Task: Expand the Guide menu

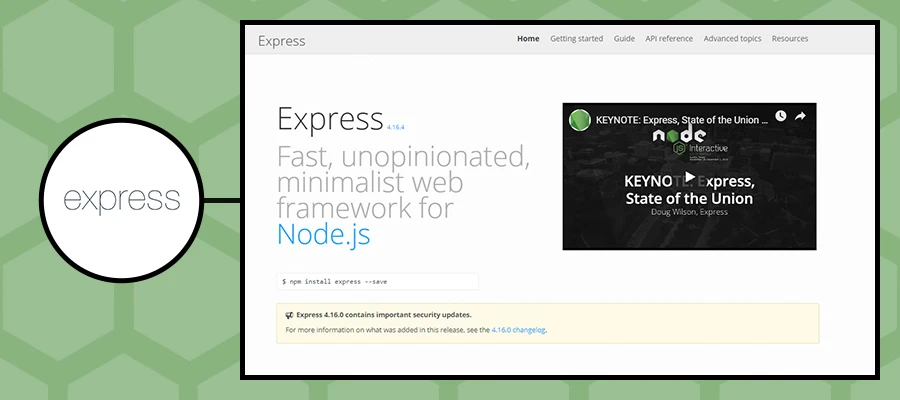Action: 624,39
